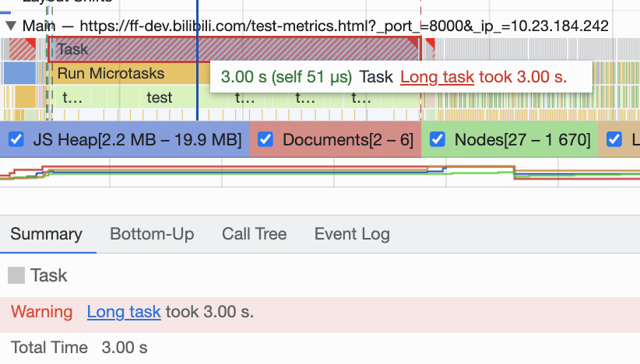Click the red triangle marker after long task
This screenshot has height=364, width=640.
coord(431,44)
